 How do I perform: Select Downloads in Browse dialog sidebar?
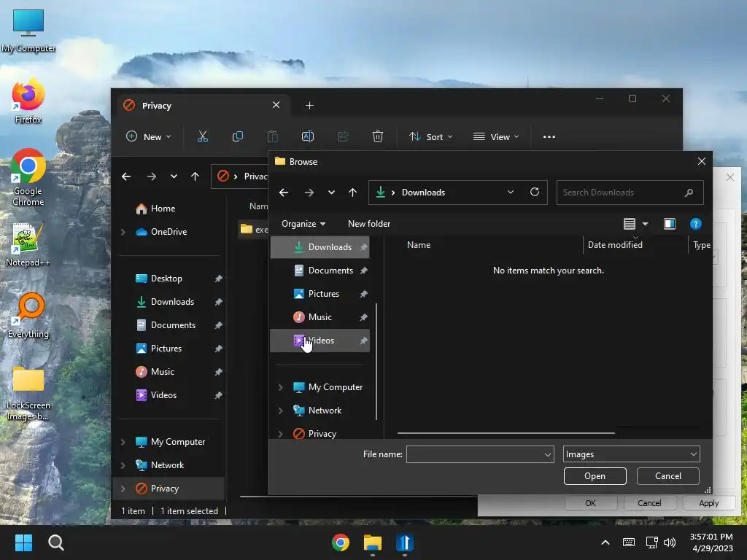click(x=320, y=247)
